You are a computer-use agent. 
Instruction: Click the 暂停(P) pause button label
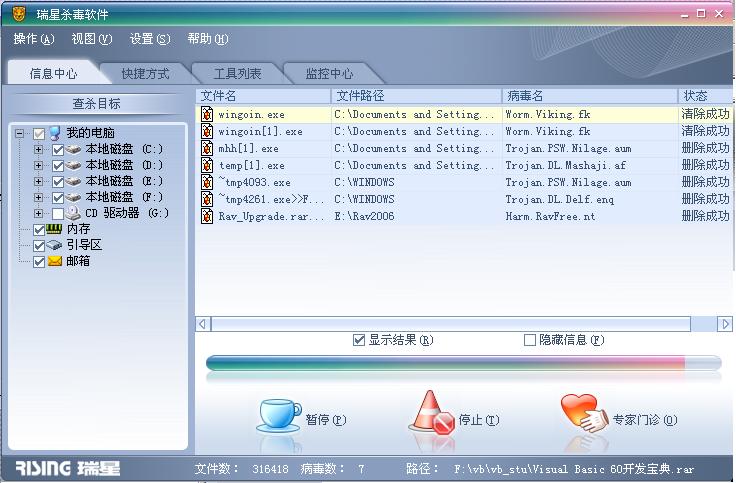click(x=325, y=419)
